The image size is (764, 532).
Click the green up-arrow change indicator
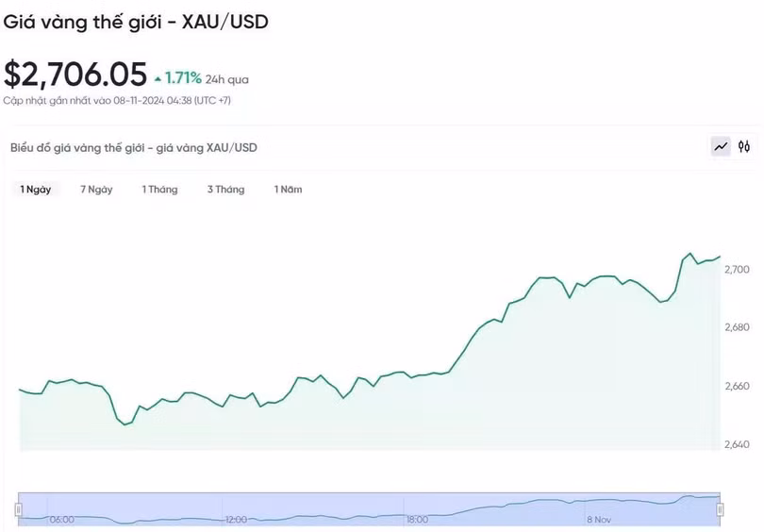tap(158, 79)
